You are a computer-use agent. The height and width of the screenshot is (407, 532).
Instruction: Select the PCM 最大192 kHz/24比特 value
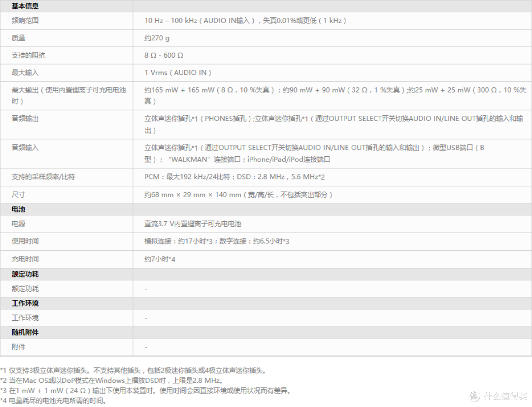click(x=234, y=177)
